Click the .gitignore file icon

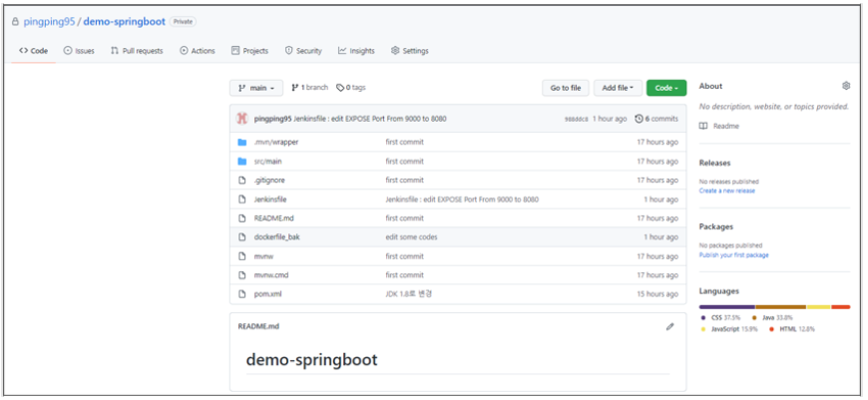(x=241, y=181)
